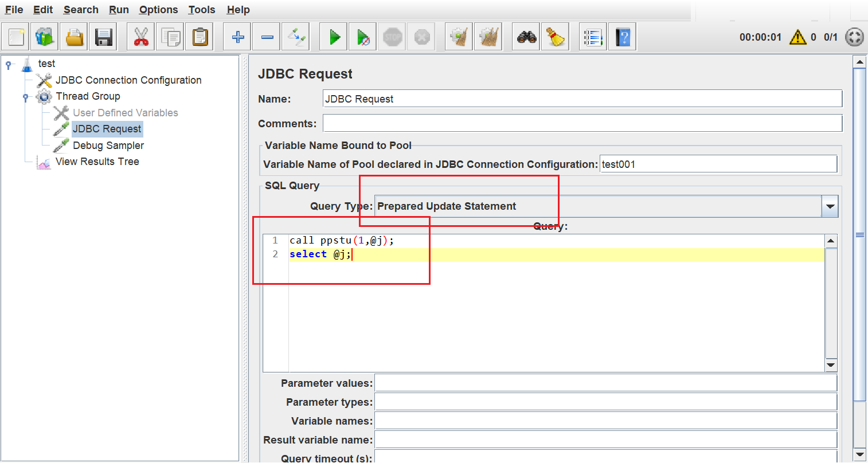Select Thread Group in the tree
The width and height of the screenshot is (868, 463).
88,96
